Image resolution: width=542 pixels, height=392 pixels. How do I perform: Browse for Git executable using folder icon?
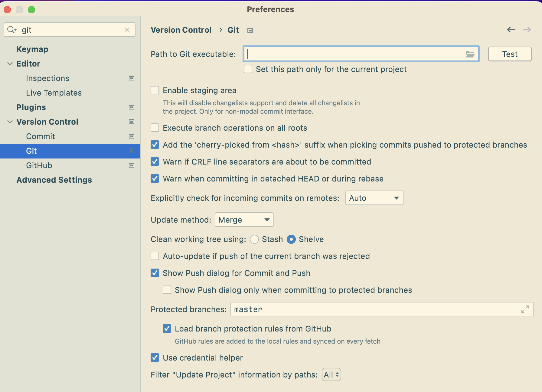point(470,54)
